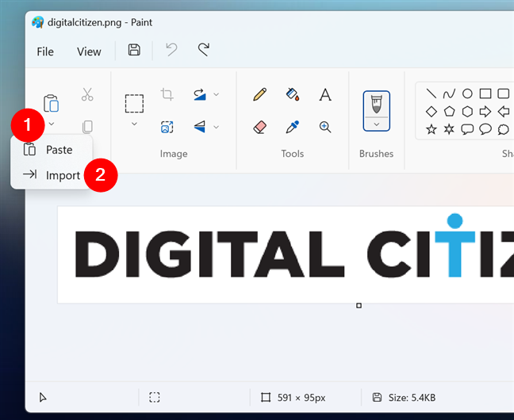The image size is (514, 420).
Task: Click the Resize and skew icon
Action: coord(167,127)
